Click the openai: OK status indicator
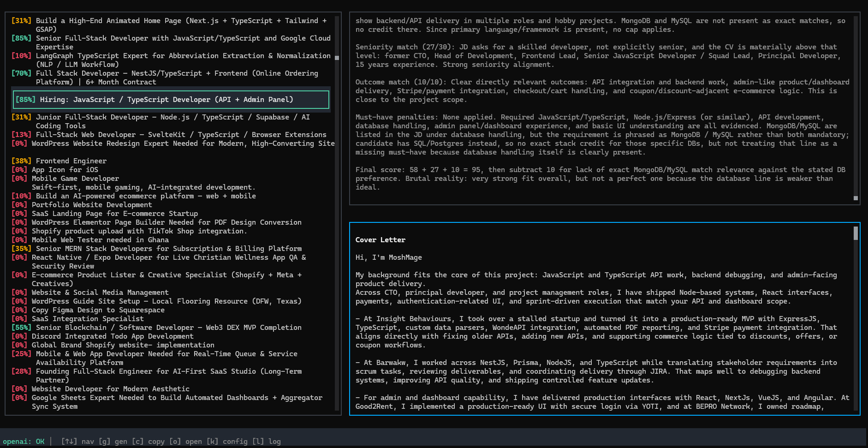 coord(24,442)
